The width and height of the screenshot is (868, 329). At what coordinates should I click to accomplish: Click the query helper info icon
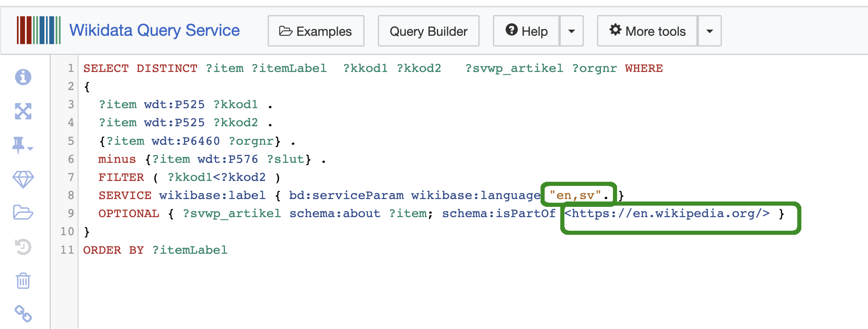[23, 77]
